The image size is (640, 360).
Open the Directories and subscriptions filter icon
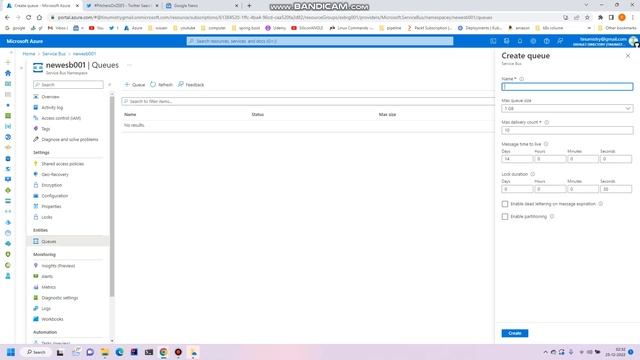(507, 41)
